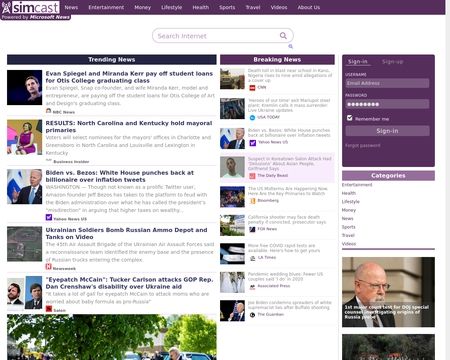Image resolution: width=450 pixels, height=360 pixels.
Task: Open DOJ special counsel image card
Action: (388, 292)
